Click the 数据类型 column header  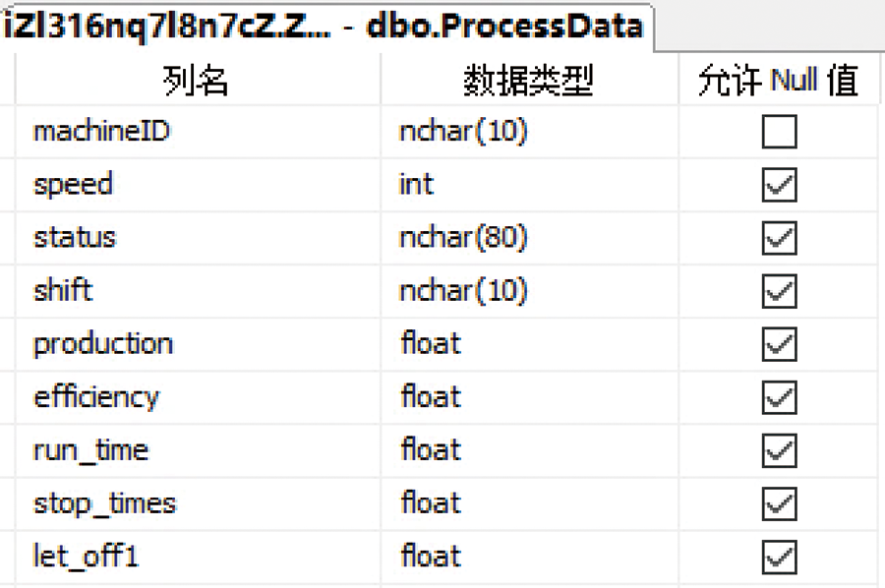pos(528,81)
